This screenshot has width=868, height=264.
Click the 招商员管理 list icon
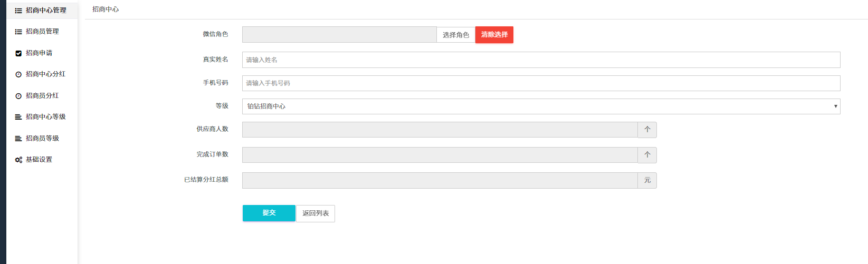tap(18, 32)
